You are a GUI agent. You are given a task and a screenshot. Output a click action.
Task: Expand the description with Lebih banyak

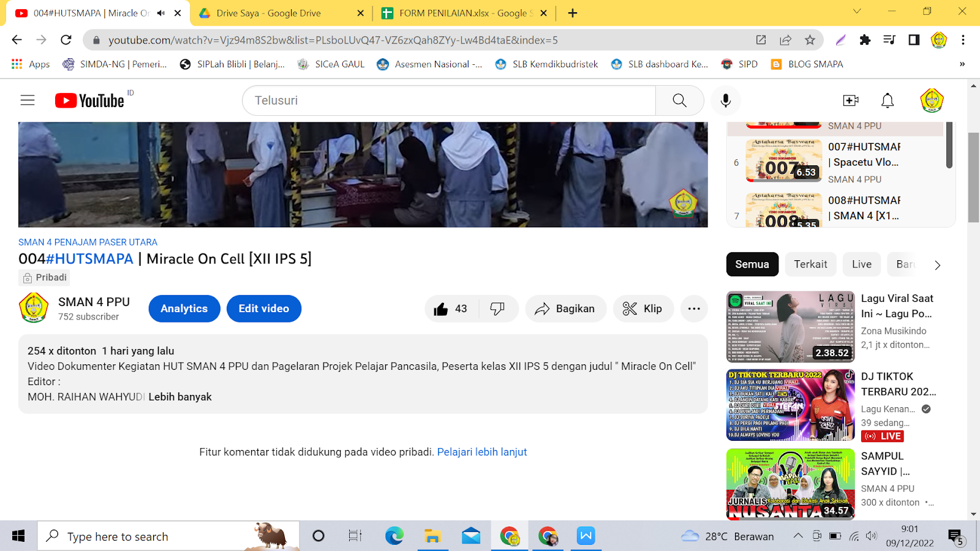[x=180, y=397]
